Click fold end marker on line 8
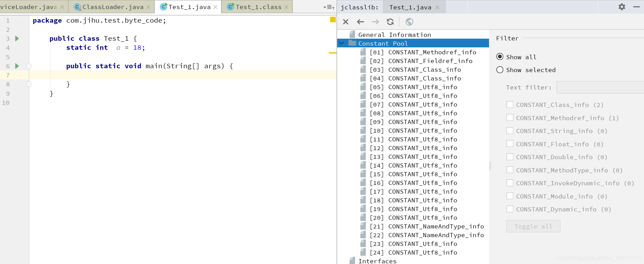Screen dimensions: 644x264 [x=29, y=84]
